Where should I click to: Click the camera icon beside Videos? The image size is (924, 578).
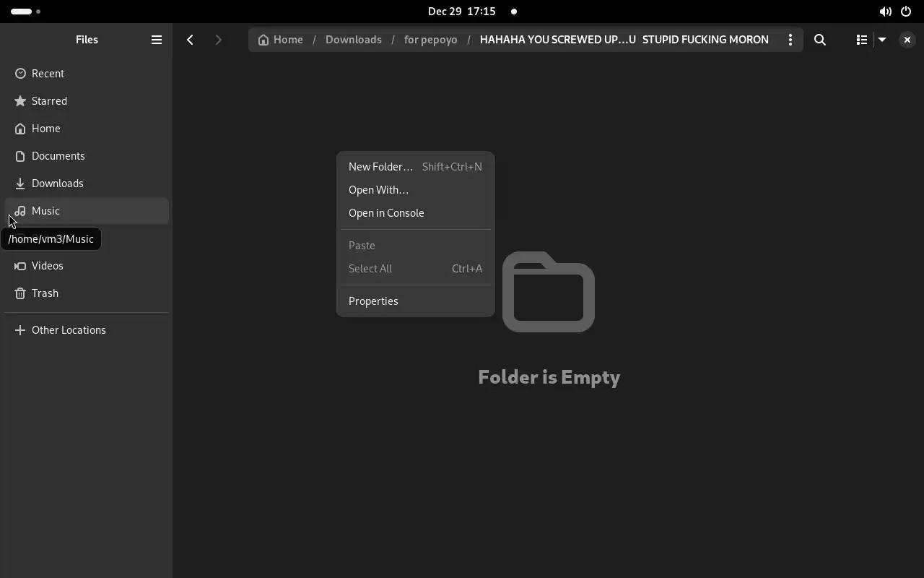20,266
